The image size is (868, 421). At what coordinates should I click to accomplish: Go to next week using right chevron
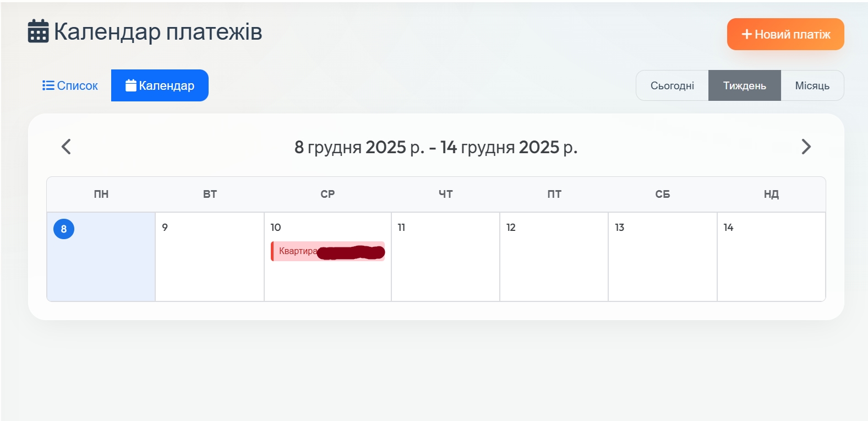click(x=806, y=147)
